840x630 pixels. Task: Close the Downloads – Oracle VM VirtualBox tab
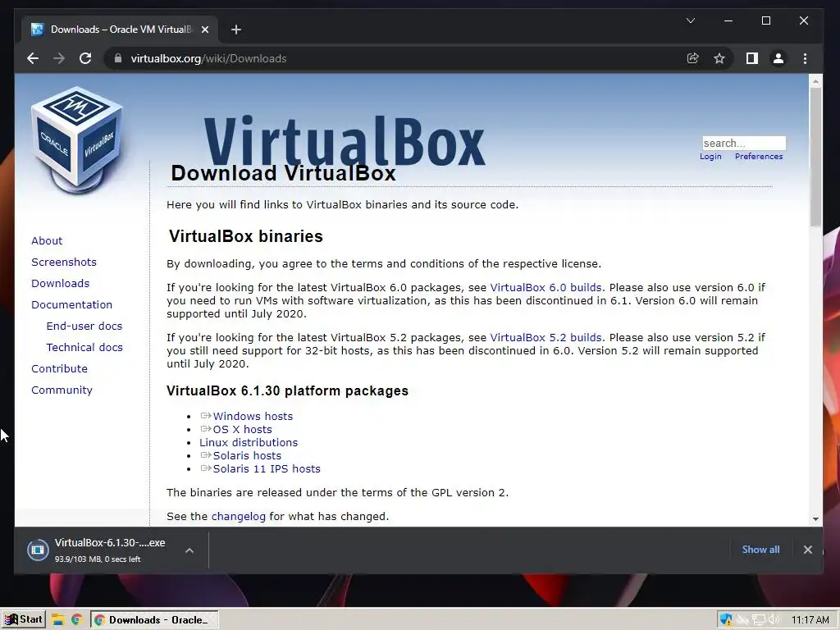point(204,30)
